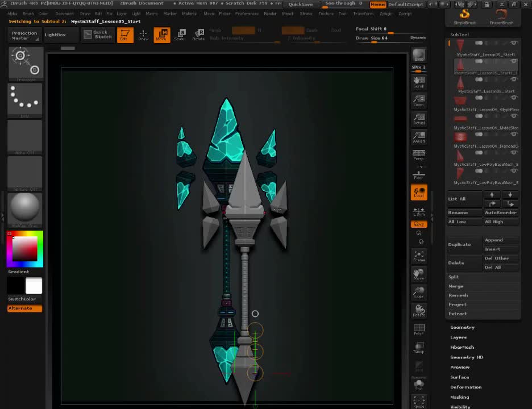
Task: Click the curved up arrow above AutoReorder
Action: [492, 203]
